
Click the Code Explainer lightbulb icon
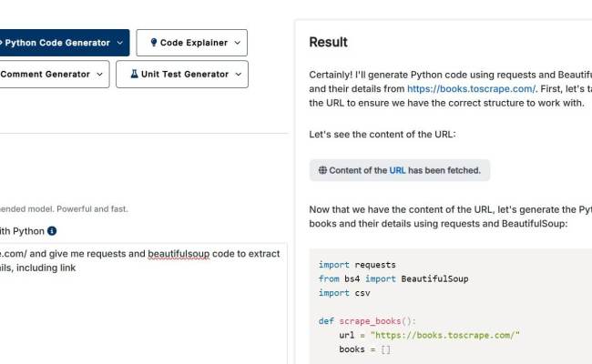point(154,42)
